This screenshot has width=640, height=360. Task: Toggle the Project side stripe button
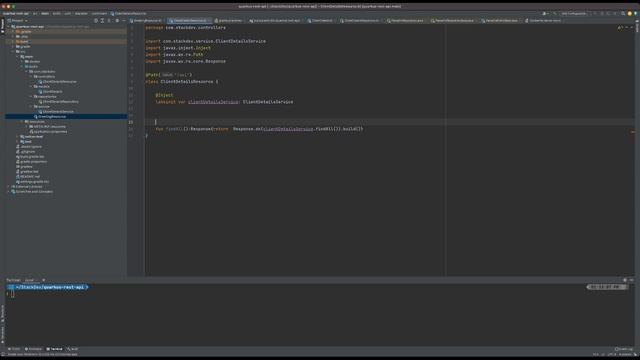pos(2,26)
